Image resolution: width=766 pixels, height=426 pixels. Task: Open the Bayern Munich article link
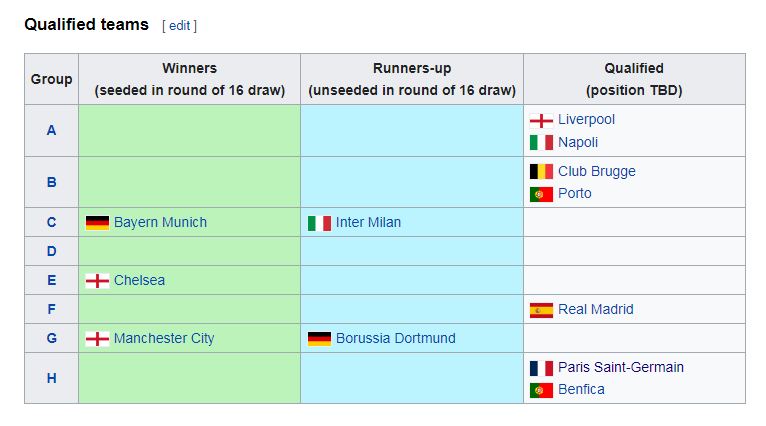160,222
